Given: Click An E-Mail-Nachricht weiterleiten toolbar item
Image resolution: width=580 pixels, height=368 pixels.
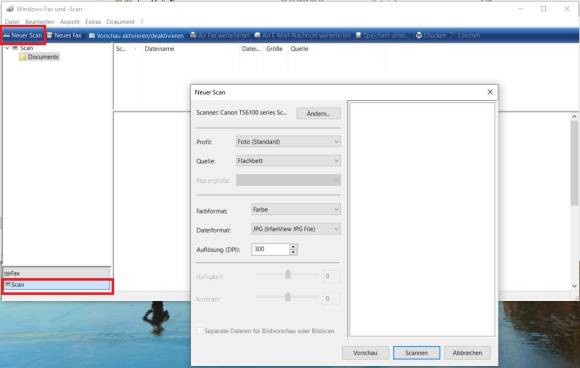Looking at the screenshot, I should coord(303,36).
